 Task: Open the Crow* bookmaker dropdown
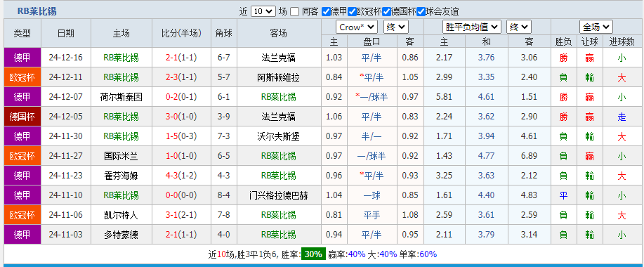click(357, 27)
